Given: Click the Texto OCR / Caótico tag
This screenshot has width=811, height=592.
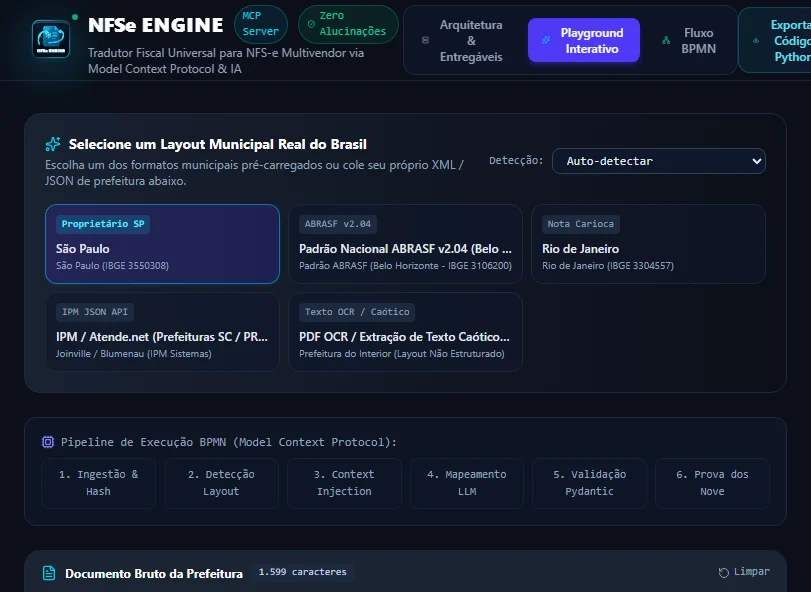Looking at the screenshot, I should pyautogui.click(x=357, y=312).
